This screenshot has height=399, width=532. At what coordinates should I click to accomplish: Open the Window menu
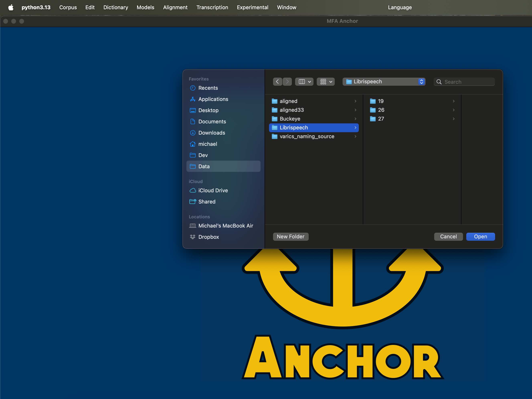(287, 7)
